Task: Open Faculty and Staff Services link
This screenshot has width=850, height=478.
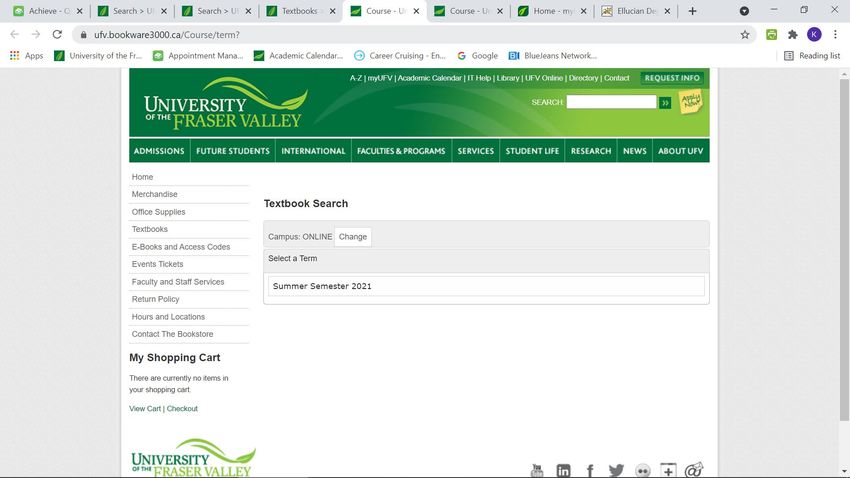Action: click(178, 282)
